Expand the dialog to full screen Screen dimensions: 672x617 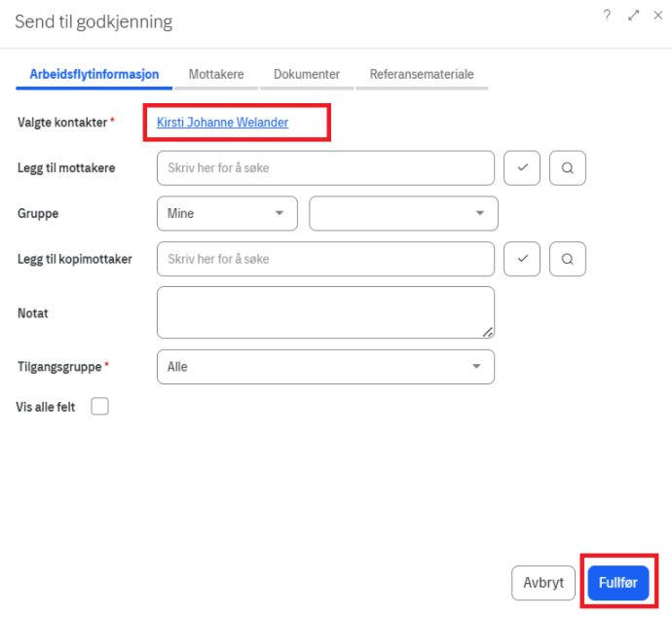634,16
